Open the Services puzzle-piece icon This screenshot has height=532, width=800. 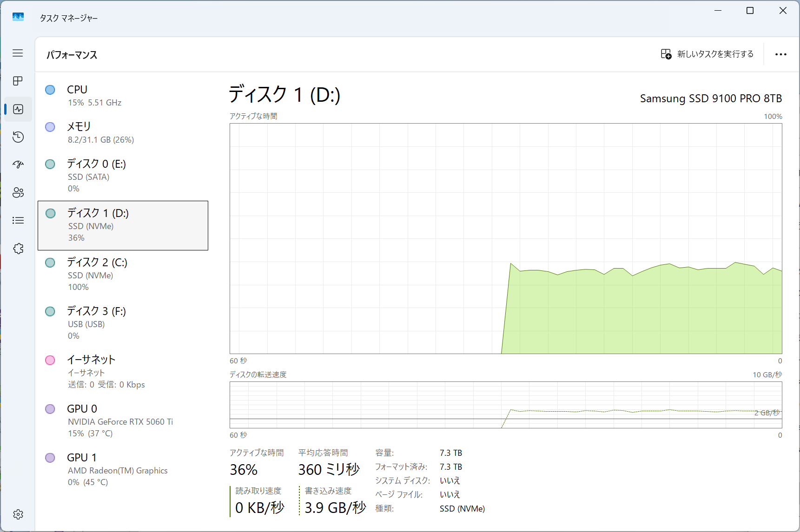pyautogui.click(x=18, y=249)
